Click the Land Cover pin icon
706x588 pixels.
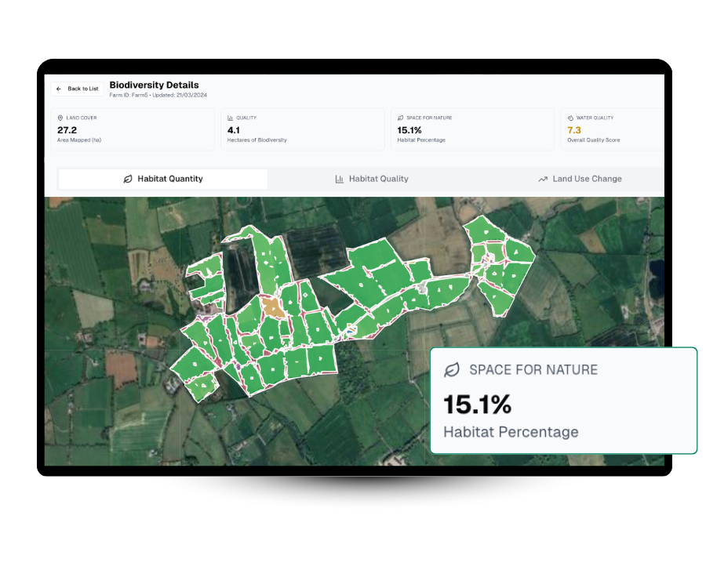click(x=60, y=118)
